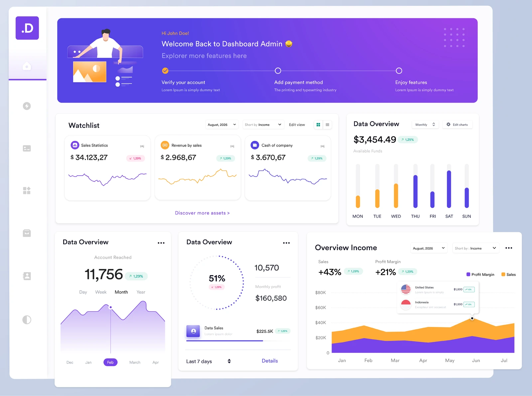
Task: Open the lightning bolt sidebar icon
Action: 27,106
